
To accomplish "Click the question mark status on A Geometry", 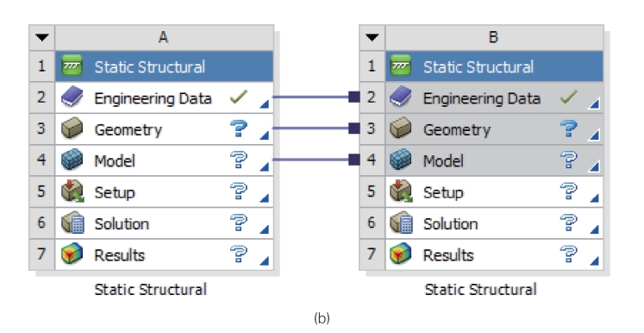I will pos(239,129).
